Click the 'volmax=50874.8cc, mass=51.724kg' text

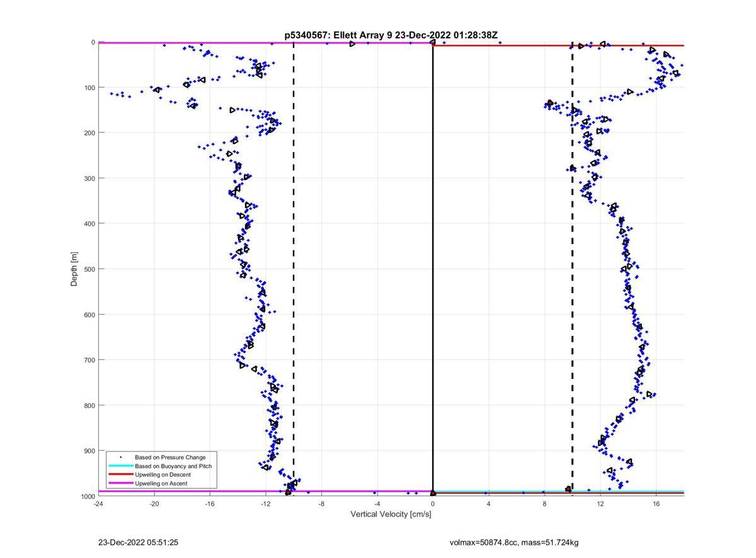pyautogui.click(x=514, y=542)
